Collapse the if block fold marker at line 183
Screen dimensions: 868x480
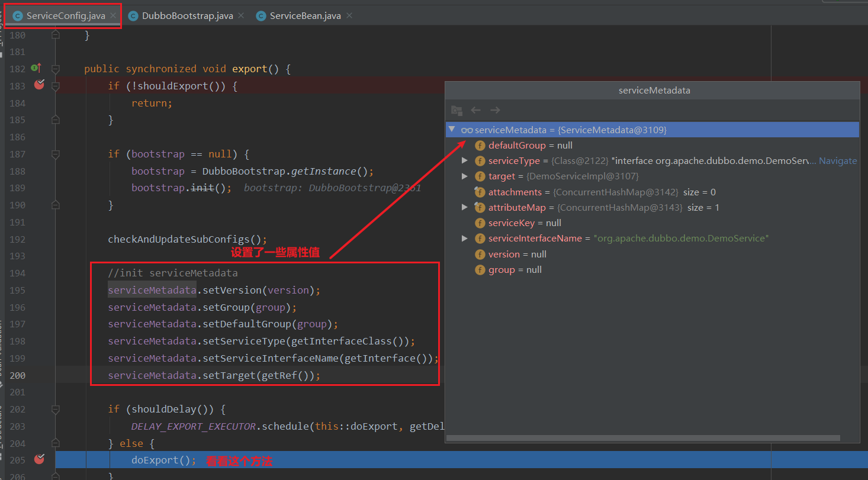[56, 86]
